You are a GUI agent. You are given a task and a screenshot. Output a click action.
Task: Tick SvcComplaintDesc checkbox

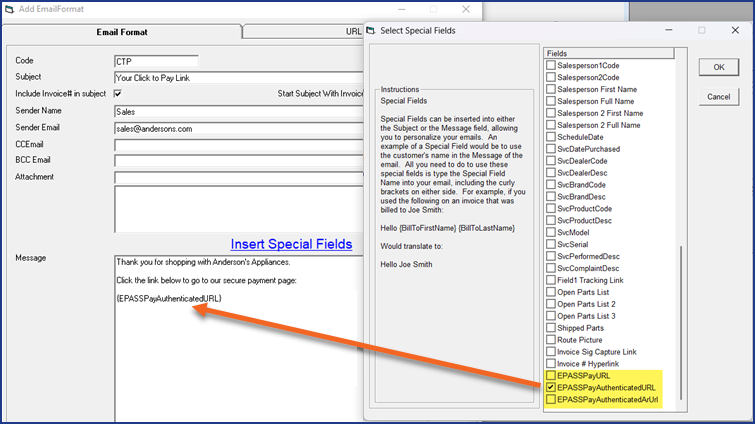tap(551, 268)
